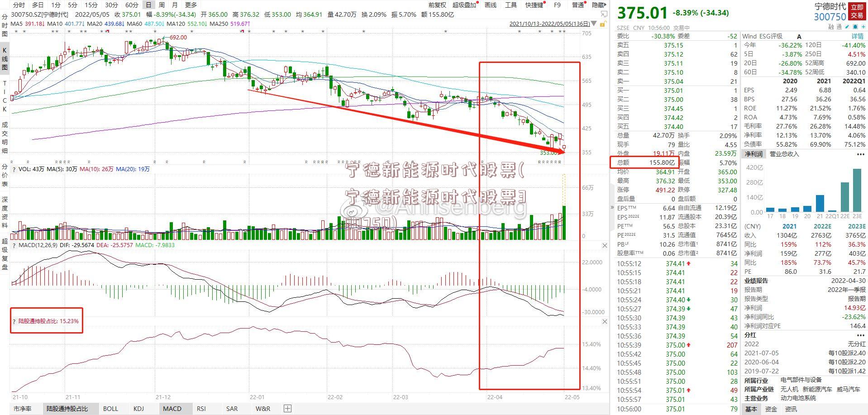Image resolution: width=868 pixels, height=415 pixels.
Task: Close the MACD indicator panel
Action: click(605, 245)
